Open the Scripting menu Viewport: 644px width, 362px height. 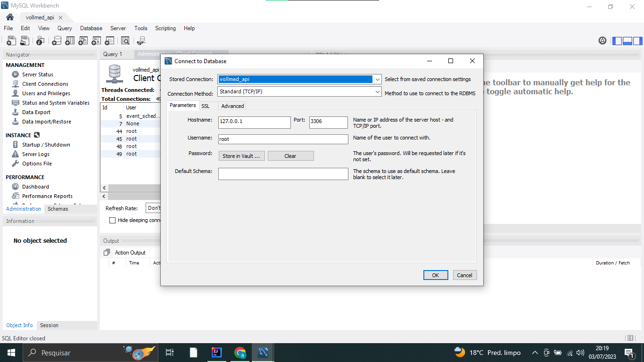[165, 28]
